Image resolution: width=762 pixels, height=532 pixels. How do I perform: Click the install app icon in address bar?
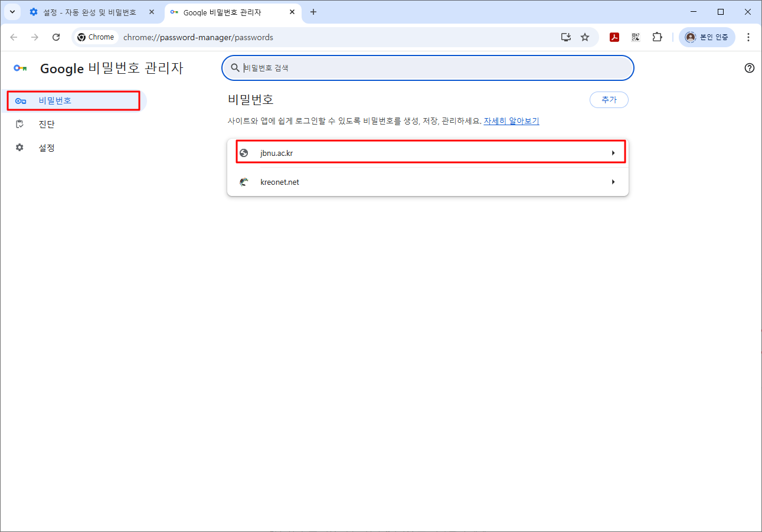tap(566, 37)
